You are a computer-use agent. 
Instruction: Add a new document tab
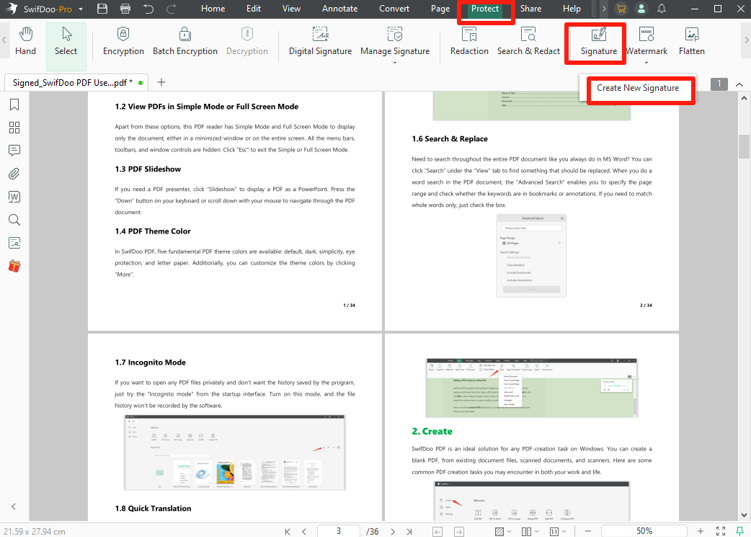pyautogui.click(x=161, y=82)
